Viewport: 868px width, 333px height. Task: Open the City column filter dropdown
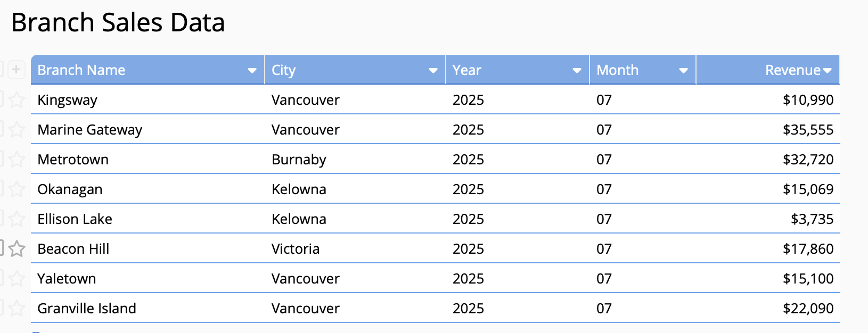click(x=433, y=70)
